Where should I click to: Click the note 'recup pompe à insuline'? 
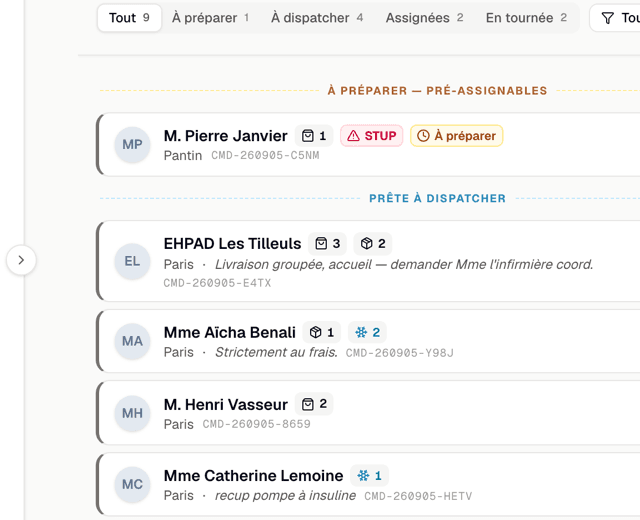pos(285,496)
